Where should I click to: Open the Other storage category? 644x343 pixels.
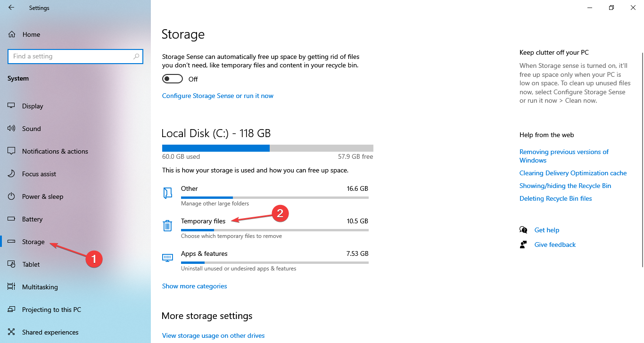(190, 188)
